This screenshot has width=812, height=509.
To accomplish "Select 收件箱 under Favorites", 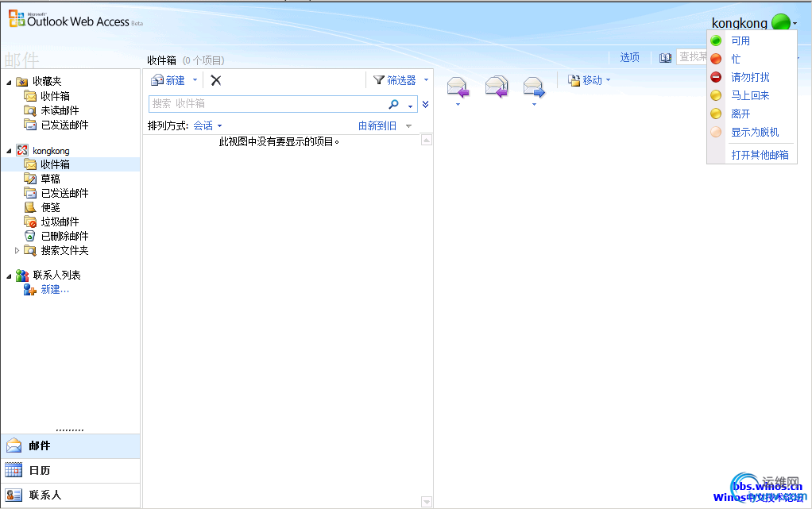I will [55, 96].
